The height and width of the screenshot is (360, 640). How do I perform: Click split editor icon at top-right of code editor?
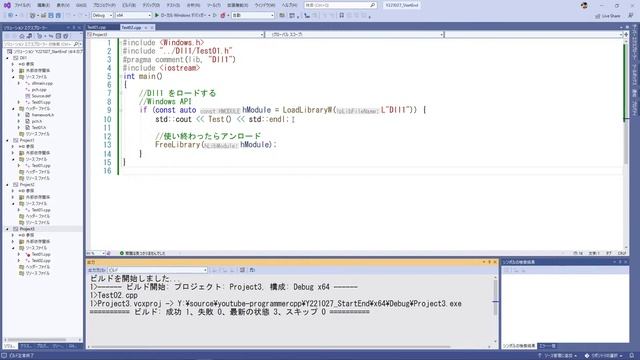pyautogui.click(x=626, y=35)
